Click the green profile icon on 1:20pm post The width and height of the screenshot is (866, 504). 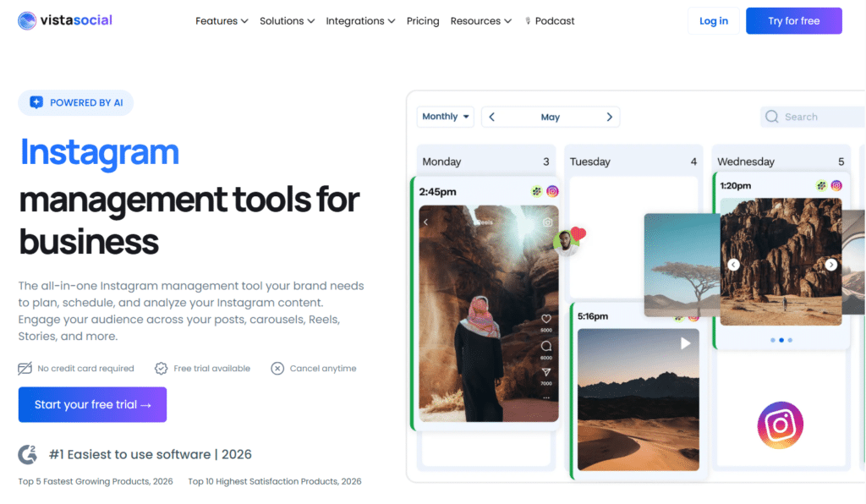[x=821, y=185]
